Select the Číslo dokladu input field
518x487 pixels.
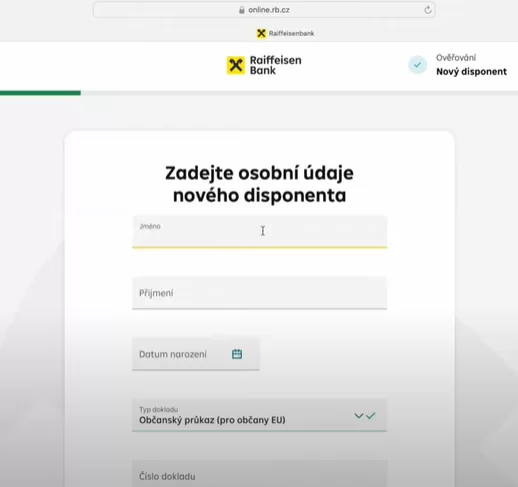tap(259, 474)
